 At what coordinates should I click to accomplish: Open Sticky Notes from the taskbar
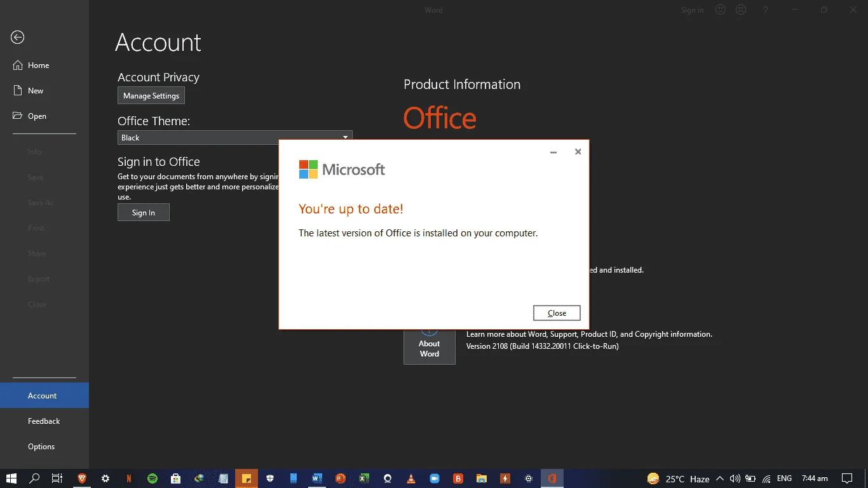point(247,478)
